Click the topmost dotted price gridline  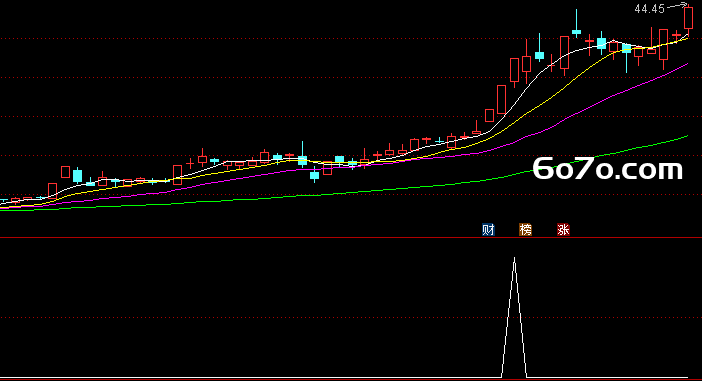tap(351, 39)
